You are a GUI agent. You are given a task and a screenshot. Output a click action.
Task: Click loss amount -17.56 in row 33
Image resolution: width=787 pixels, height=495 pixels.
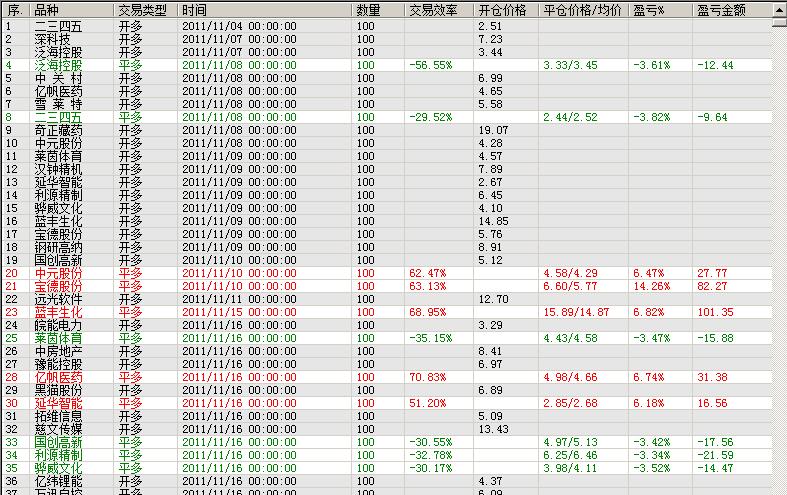point(715,443)
